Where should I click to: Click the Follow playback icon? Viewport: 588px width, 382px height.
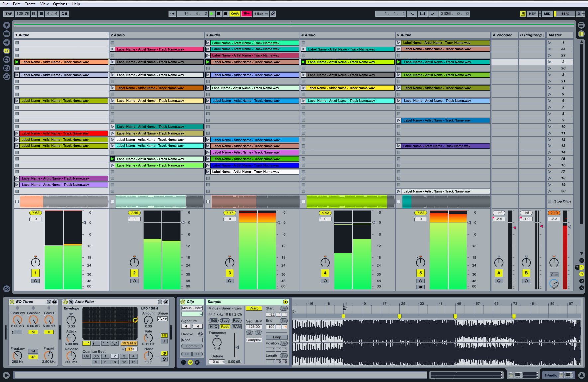[x=172, y=14]
